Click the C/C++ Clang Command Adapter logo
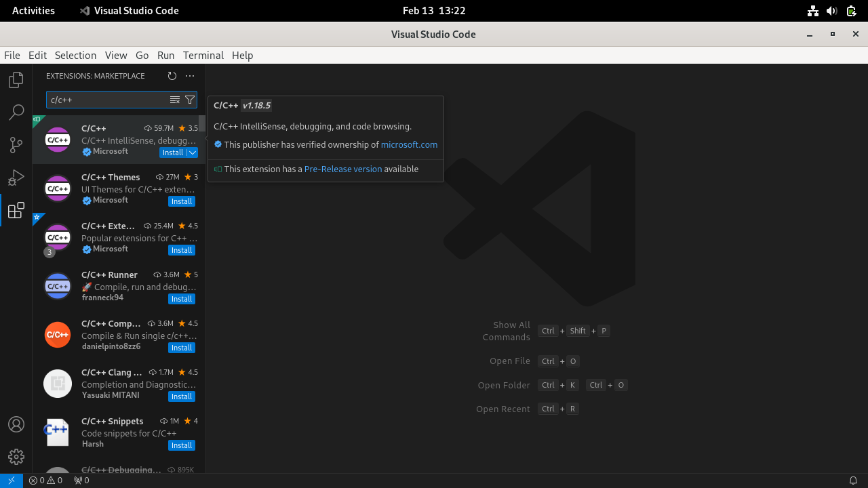 (x=58, y=384)
